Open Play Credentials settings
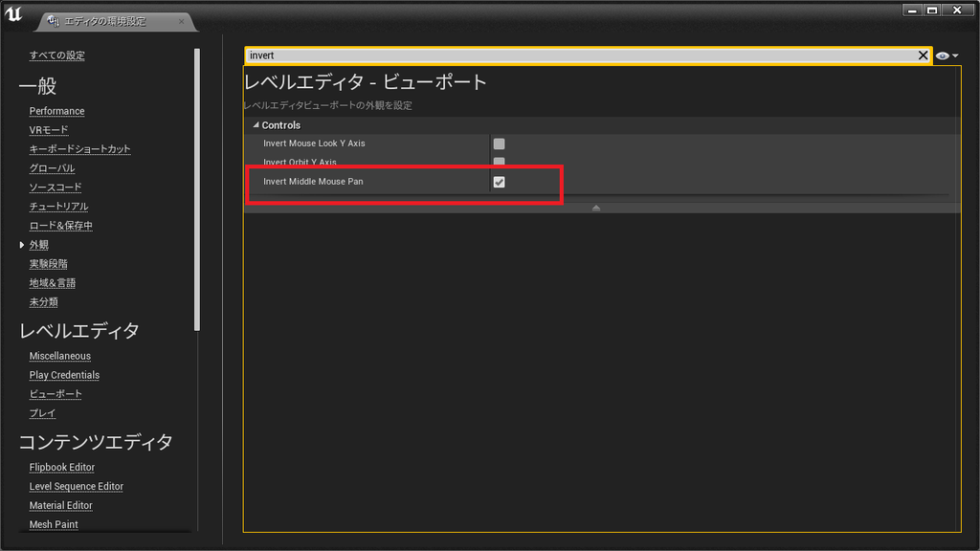 [64, 375]
